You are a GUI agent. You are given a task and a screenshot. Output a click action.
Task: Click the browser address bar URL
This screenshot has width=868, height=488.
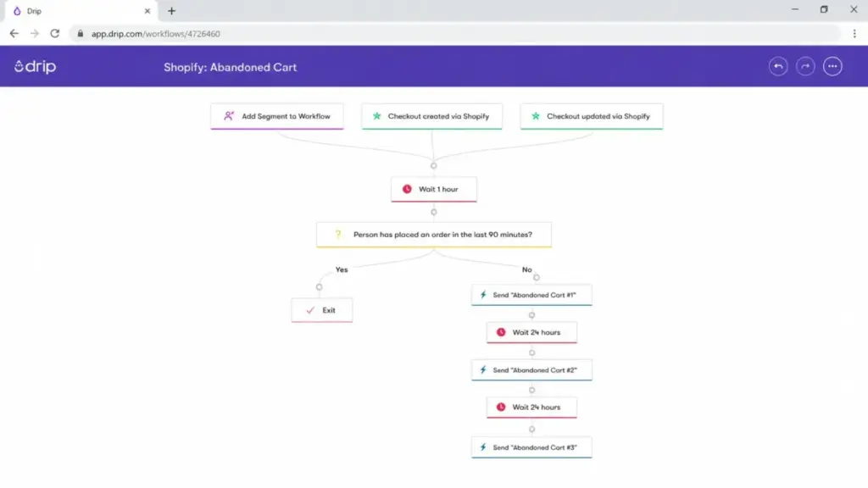pyautogui.click(x=156, y=34)
